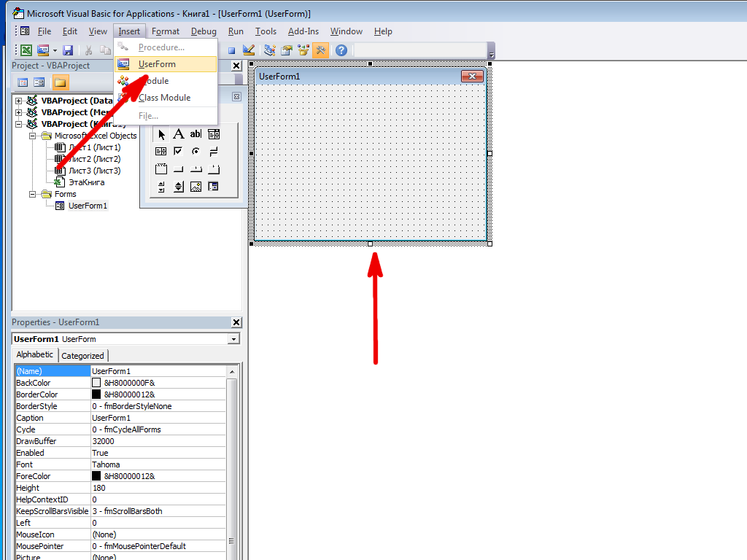The width and height of the screenshot is (747, 560).
Task: Select the TabStrip tool in Toolbox
Action: coord(196,169)
